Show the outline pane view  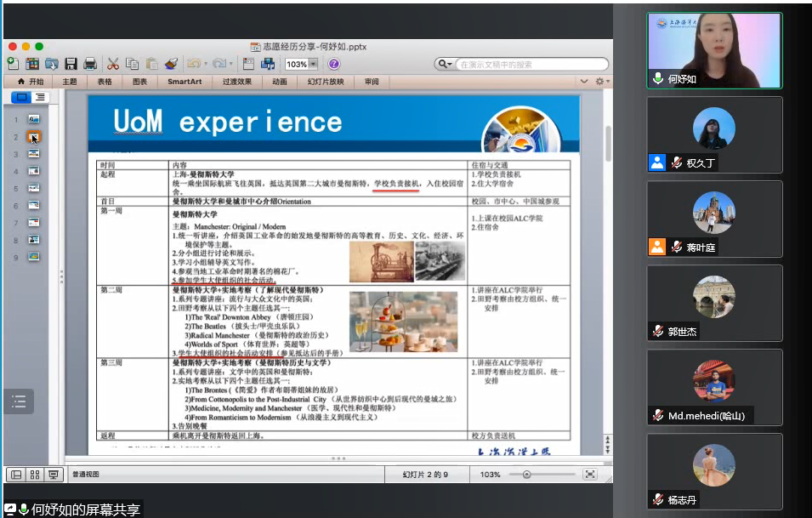pos(40,97)
